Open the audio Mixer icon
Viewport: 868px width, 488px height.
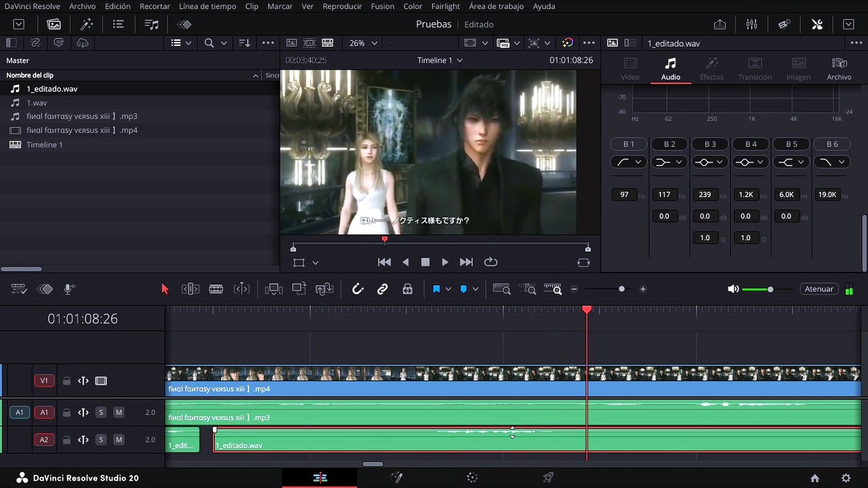point(751,24)
